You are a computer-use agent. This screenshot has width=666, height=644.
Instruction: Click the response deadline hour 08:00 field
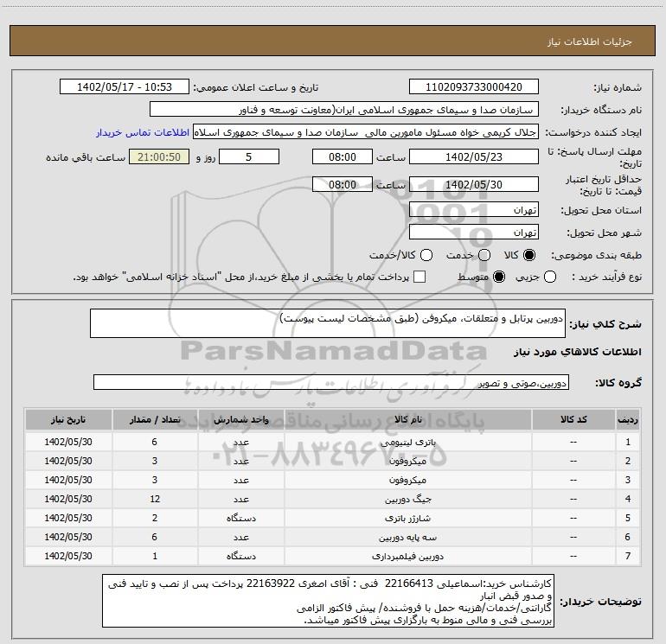pos(343,156)
